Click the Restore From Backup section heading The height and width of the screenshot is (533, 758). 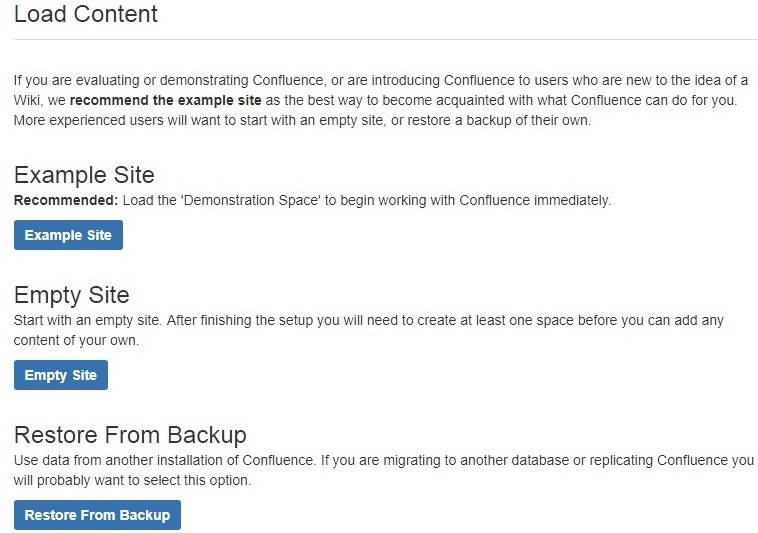click(130, 435)
